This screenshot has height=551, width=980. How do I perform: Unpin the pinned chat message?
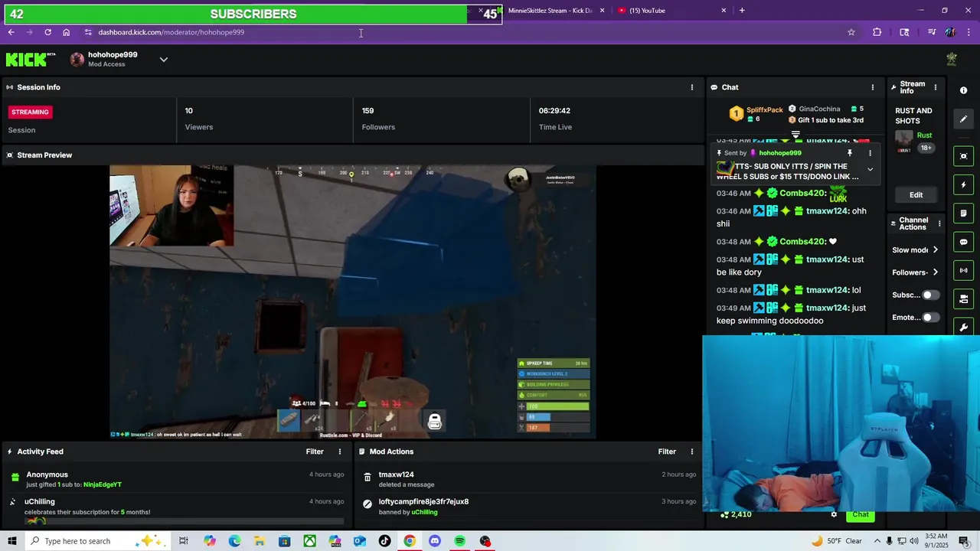pos(850,153)
